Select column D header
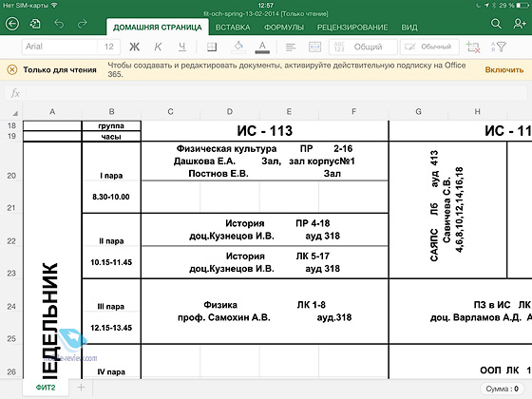 pos(230,112)
